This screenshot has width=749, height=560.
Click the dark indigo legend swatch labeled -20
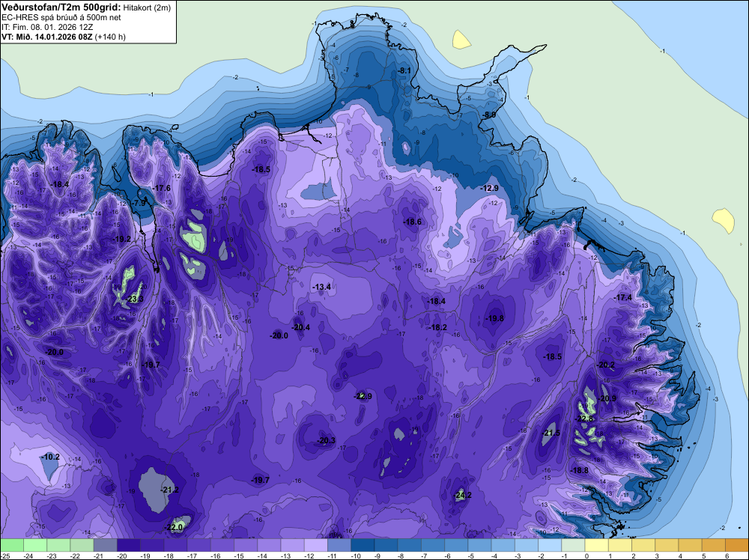pos(129,545)
